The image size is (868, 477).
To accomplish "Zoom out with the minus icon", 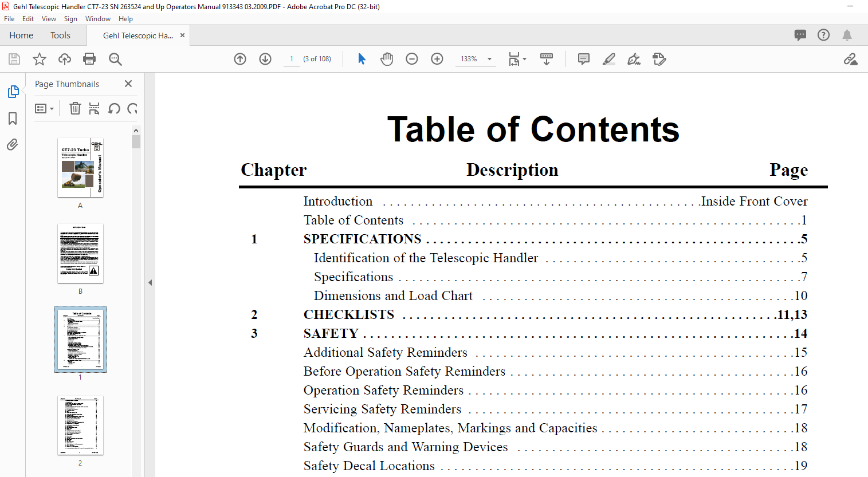I will (x=412, y=59).
